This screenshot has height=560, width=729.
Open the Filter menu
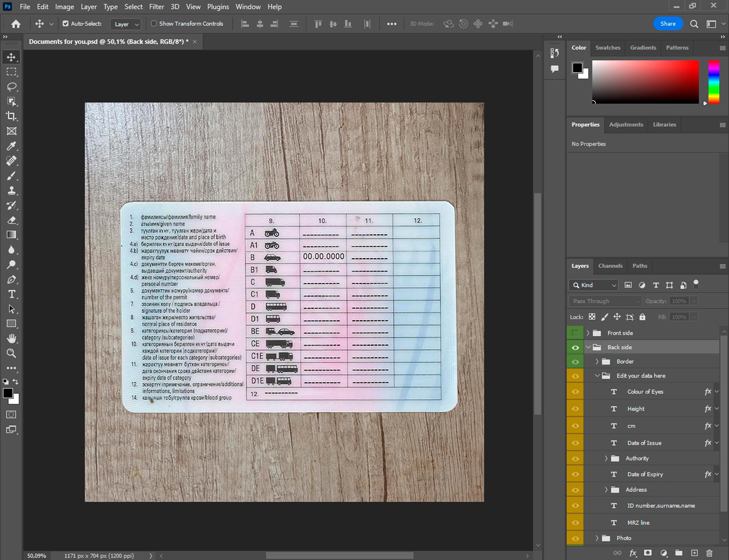pos(156,7)
